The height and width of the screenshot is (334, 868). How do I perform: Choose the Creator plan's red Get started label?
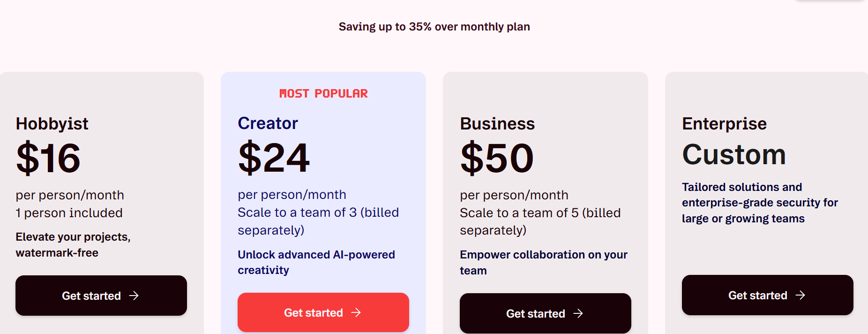click(x=314, y=313)
